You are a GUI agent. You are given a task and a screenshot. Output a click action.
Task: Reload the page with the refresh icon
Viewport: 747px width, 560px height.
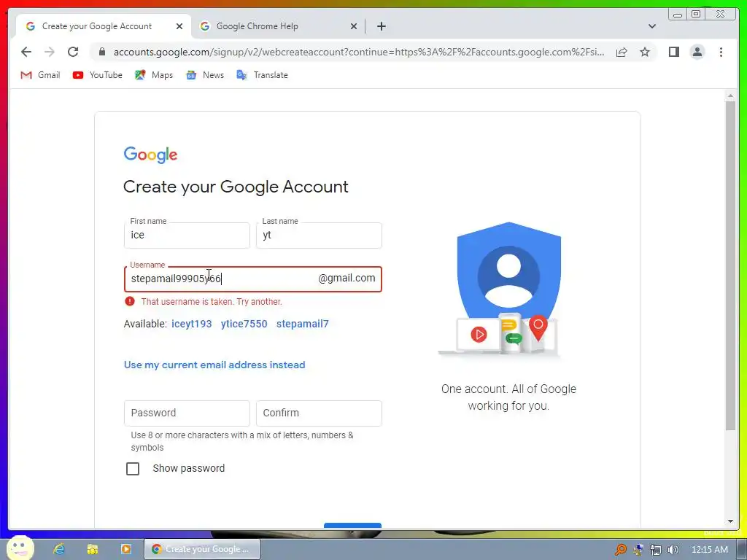tap(73, 52)
